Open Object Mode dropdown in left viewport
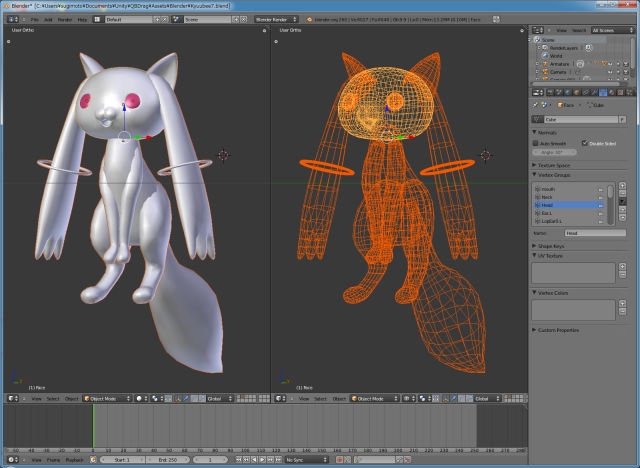The image size is (640, 468). point(107,398)
